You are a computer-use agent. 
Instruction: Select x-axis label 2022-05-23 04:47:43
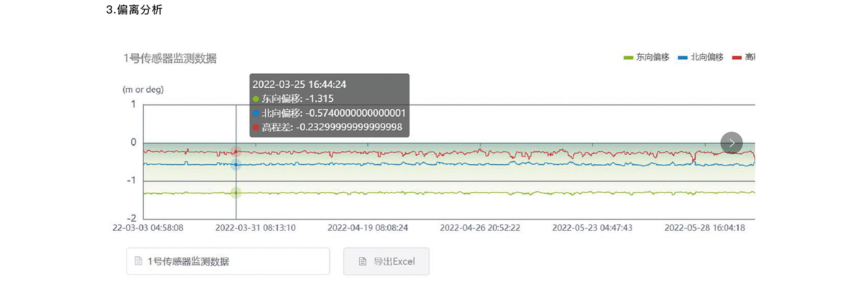click(592, 228)
